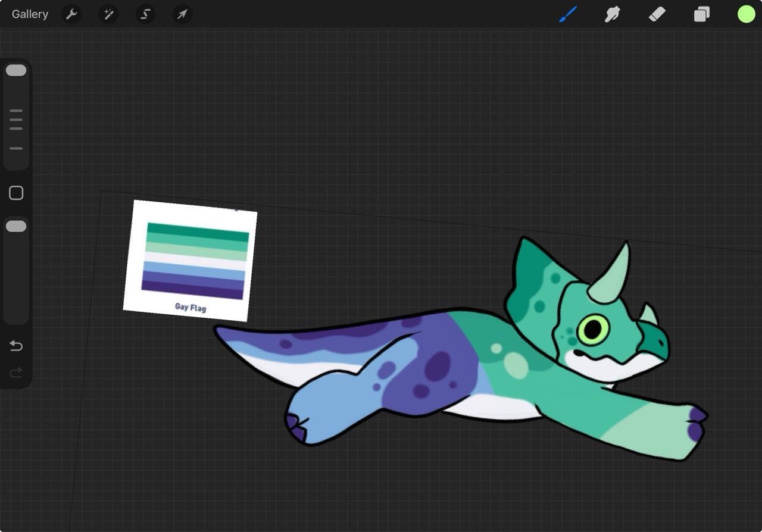Image resolution: width=762 pixels, height=532 pixels.
Task: Select the Eraser tool
Action: (657, 14)
